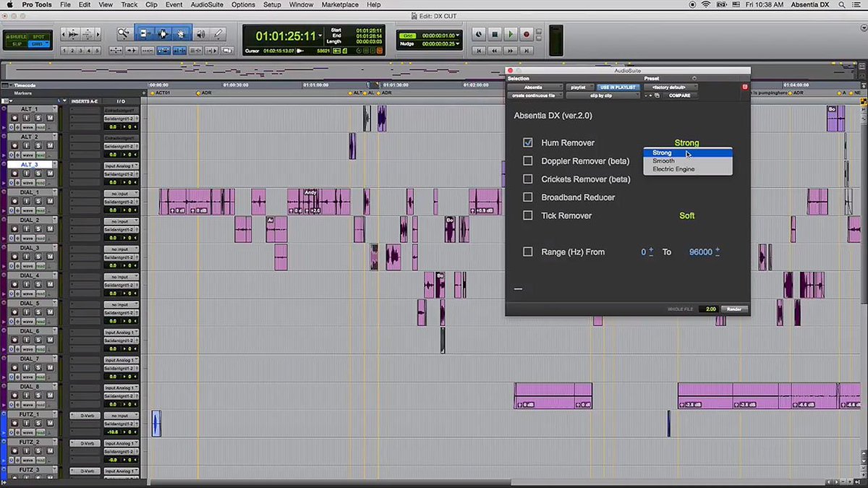Image resolution: width=868 pixels, height=488 pixels.
Task: Click the Range From value 0 field
Action: click(x=644, y=252)
